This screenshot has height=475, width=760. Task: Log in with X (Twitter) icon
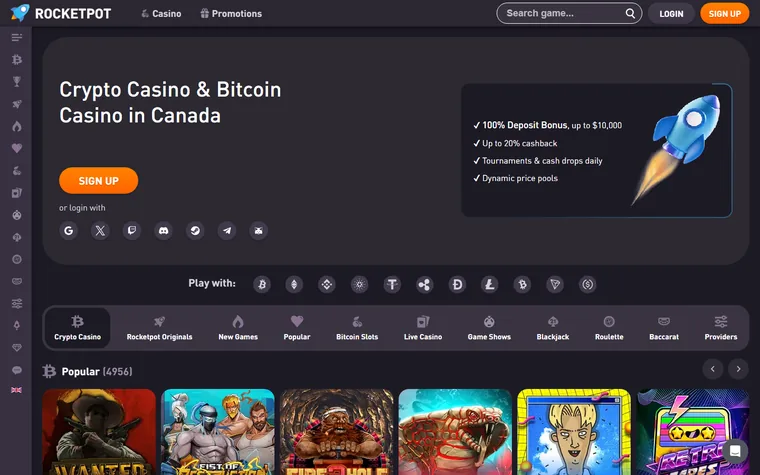pos(100,231)
